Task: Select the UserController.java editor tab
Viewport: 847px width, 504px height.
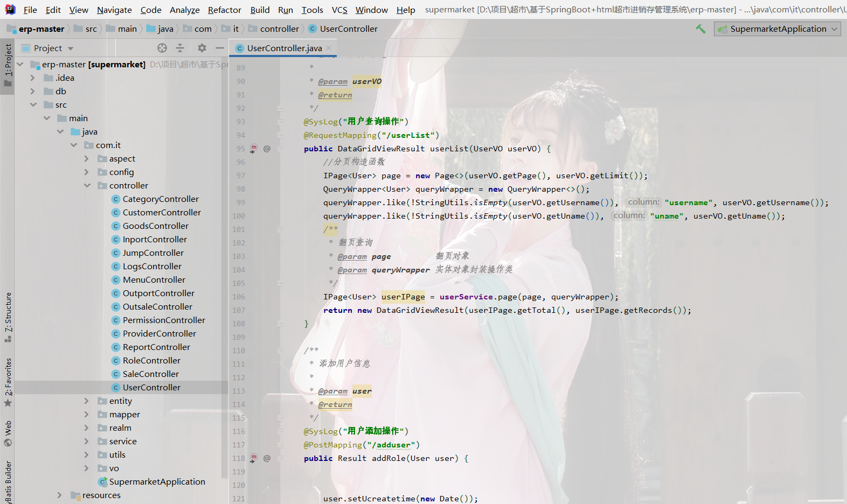Action: tap(284, 48)
